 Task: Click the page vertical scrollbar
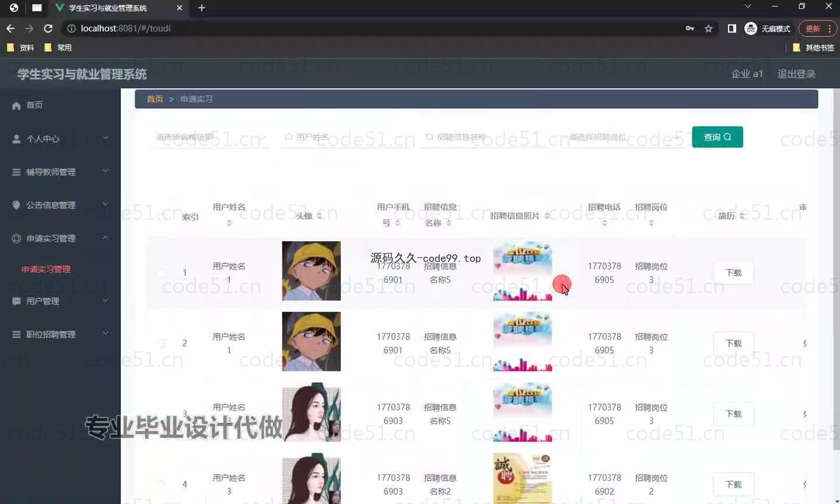click(836, 268)
